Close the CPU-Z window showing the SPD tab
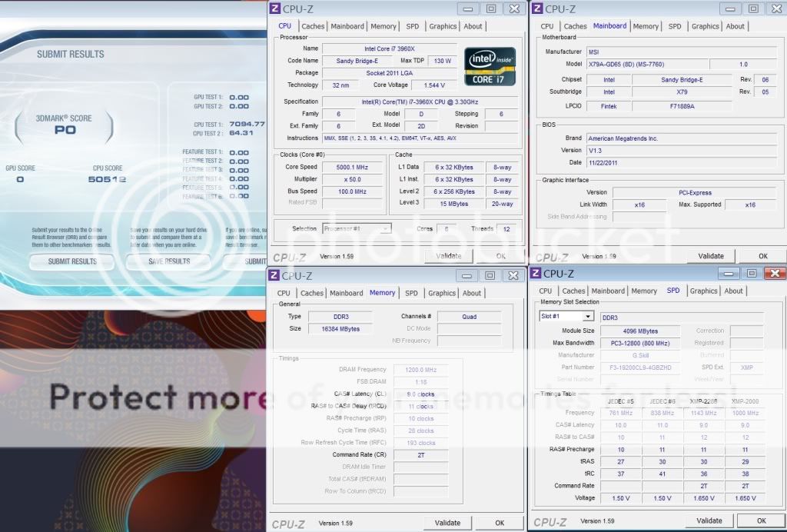 (x=774, y=273)
